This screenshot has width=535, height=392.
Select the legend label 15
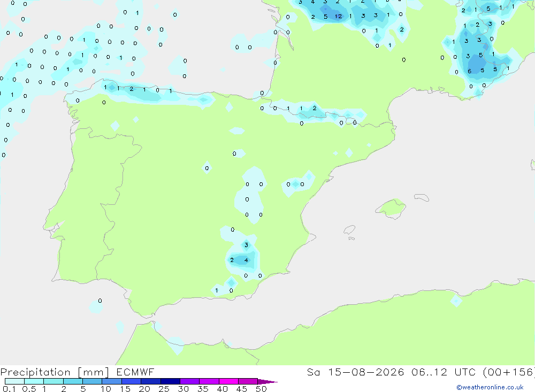pos(125,389)
